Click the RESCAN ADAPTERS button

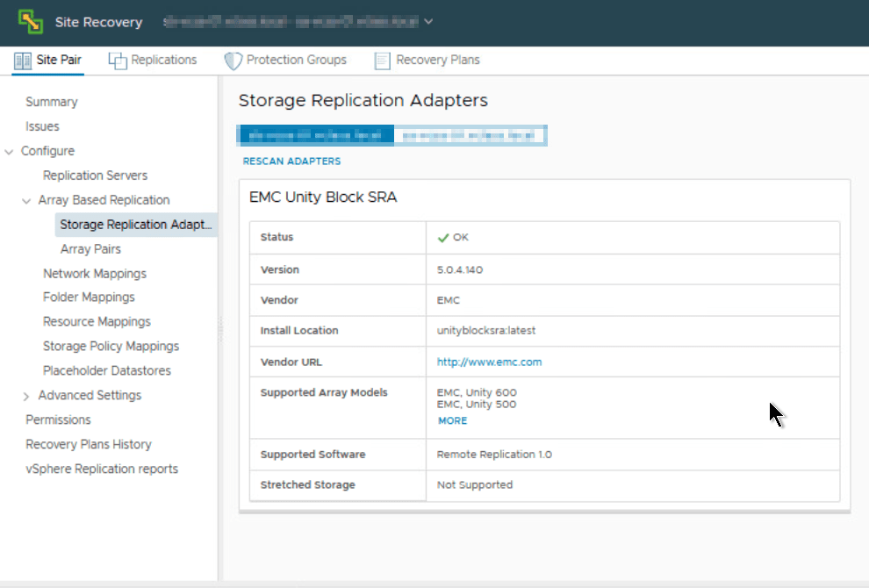pyautogui.click(x=291, y=161)
